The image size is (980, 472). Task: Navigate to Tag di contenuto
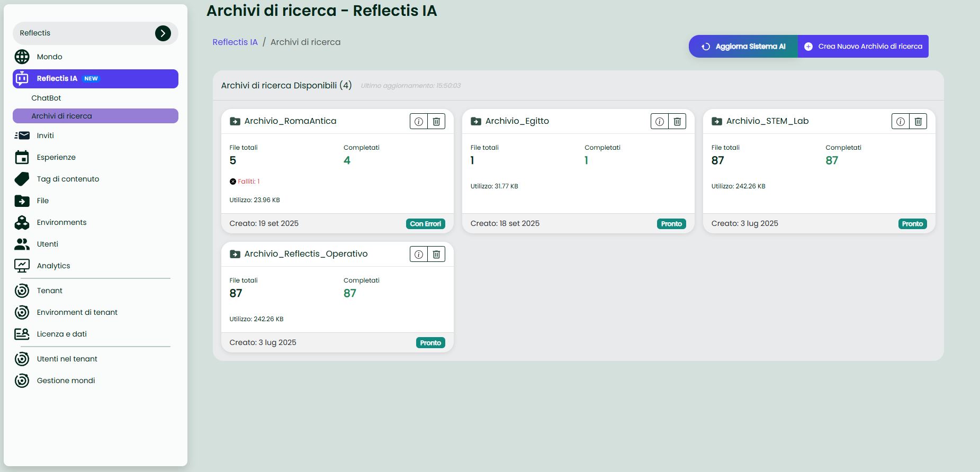coord(68,179)
